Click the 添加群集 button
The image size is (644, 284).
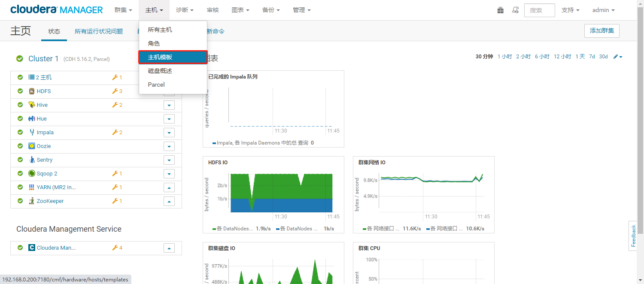tap(602, 31)
